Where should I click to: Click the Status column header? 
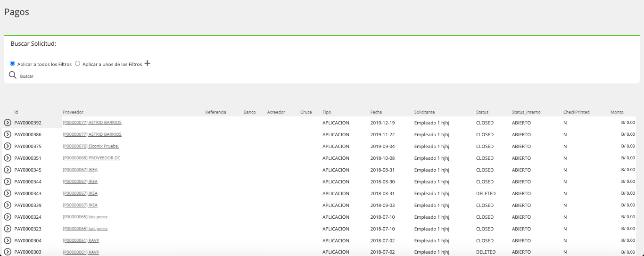[x=482, y=112]
